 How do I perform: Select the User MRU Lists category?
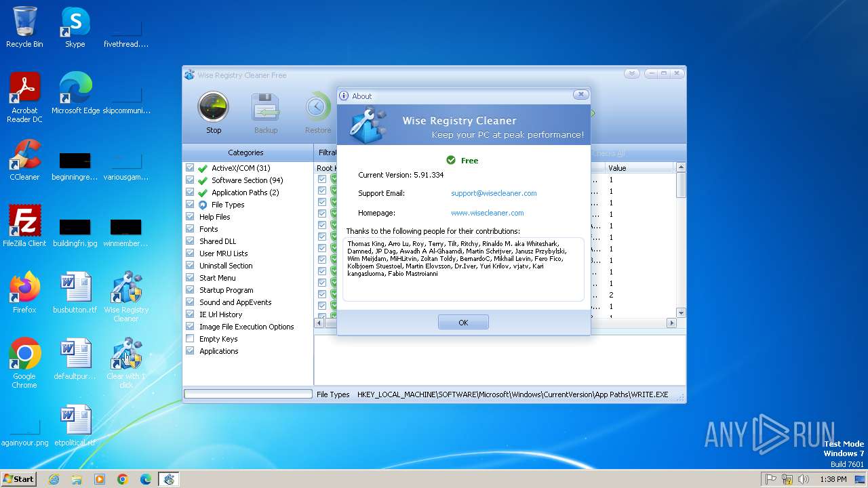[x=223, y=253]
